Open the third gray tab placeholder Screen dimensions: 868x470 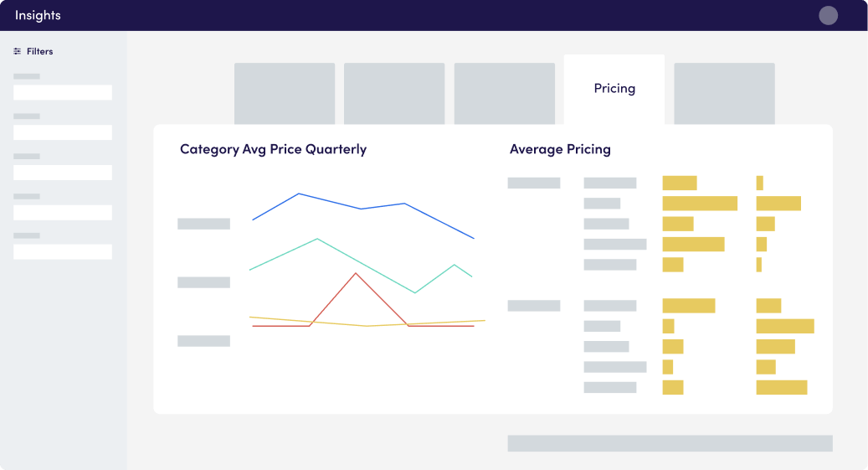click(x=504, y=94)
